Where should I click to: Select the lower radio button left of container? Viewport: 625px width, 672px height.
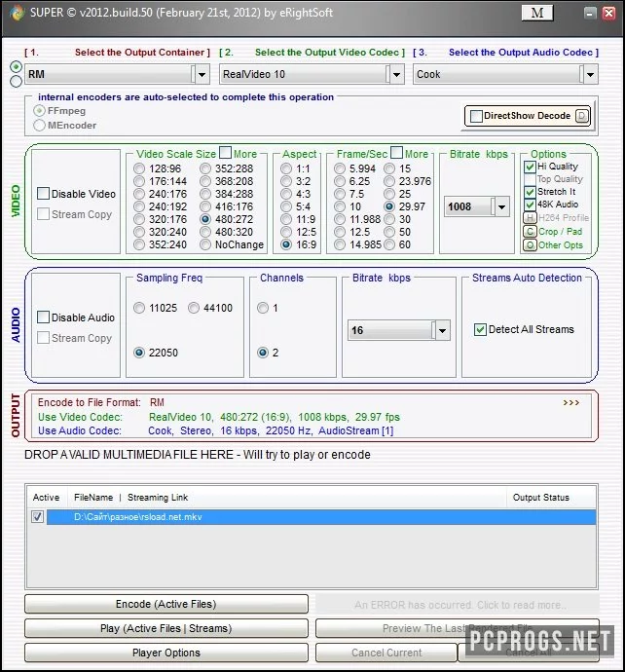pos(17,81)
